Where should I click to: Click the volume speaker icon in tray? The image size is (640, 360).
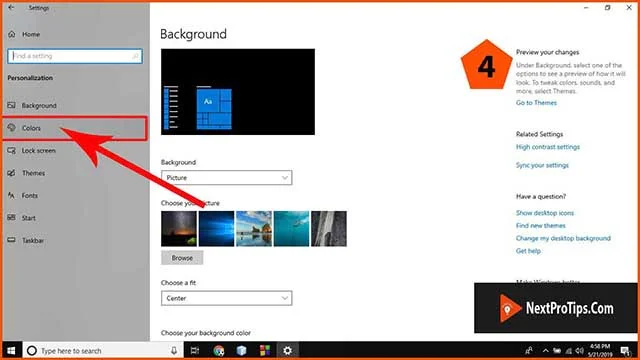pyautogui.click(x=580, y=351)
